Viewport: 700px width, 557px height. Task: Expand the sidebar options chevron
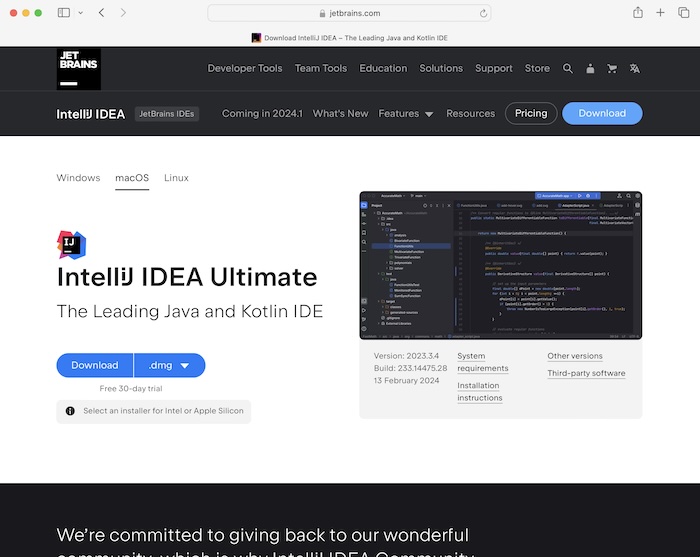tap(80, 13)
